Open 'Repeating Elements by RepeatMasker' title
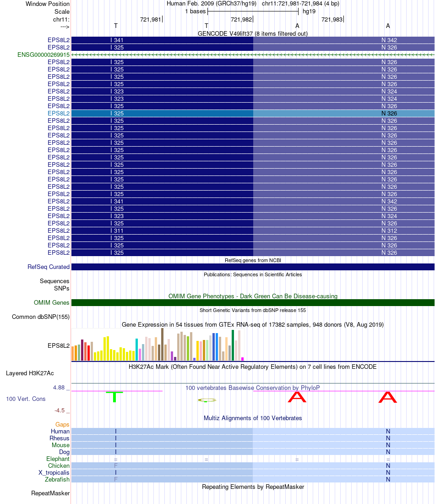This screenshot has width=435, height=504. tap(253, 487)
